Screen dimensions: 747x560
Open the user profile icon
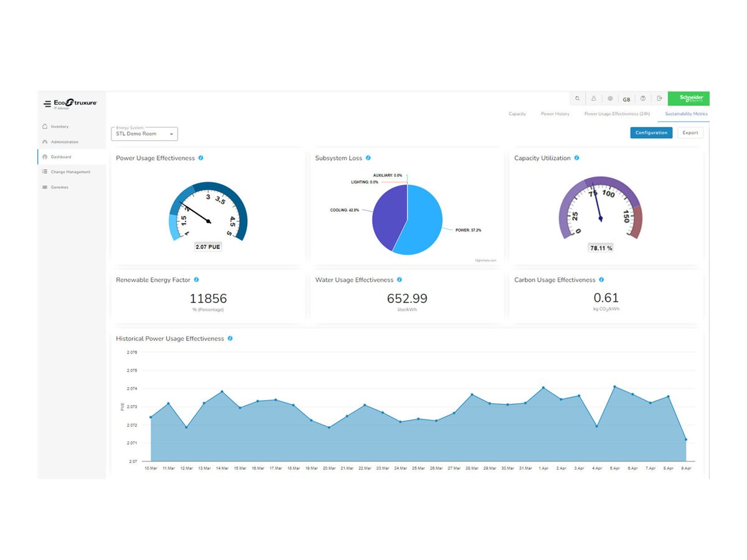pos(594,98)
